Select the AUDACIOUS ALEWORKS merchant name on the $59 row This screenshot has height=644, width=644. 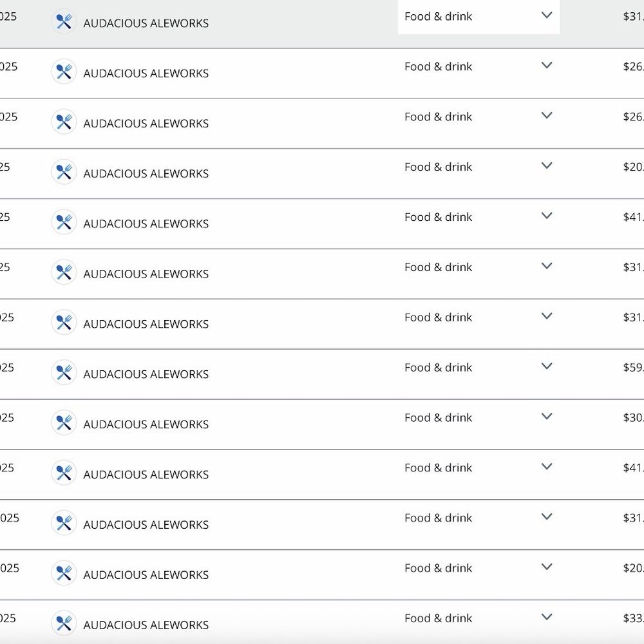tap(146, 374)
